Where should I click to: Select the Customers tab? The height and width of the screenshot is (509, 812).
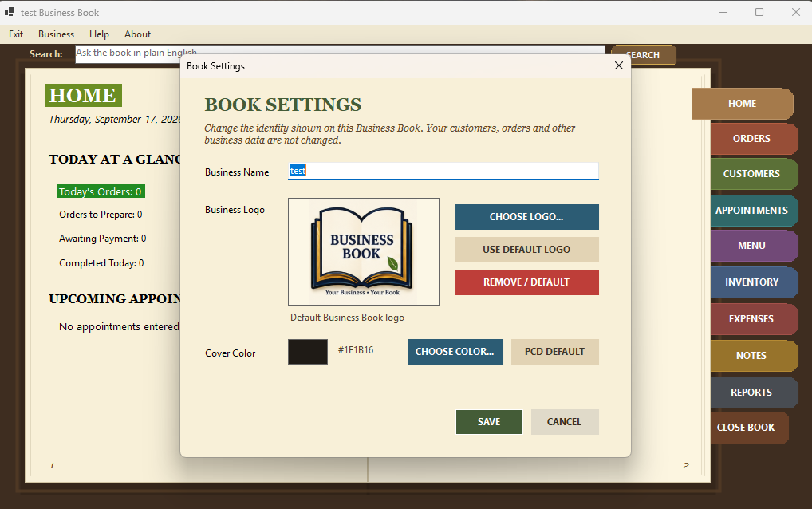(754, 174)
